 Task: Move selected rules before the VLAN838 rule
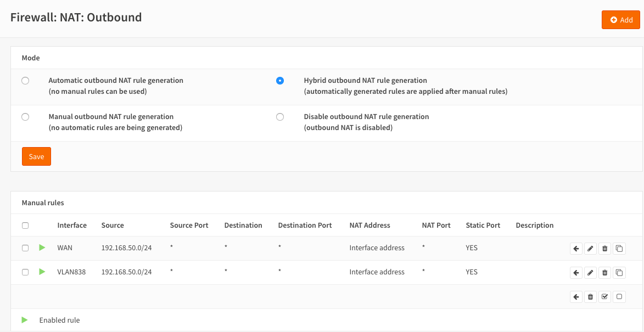pos(576,273)
